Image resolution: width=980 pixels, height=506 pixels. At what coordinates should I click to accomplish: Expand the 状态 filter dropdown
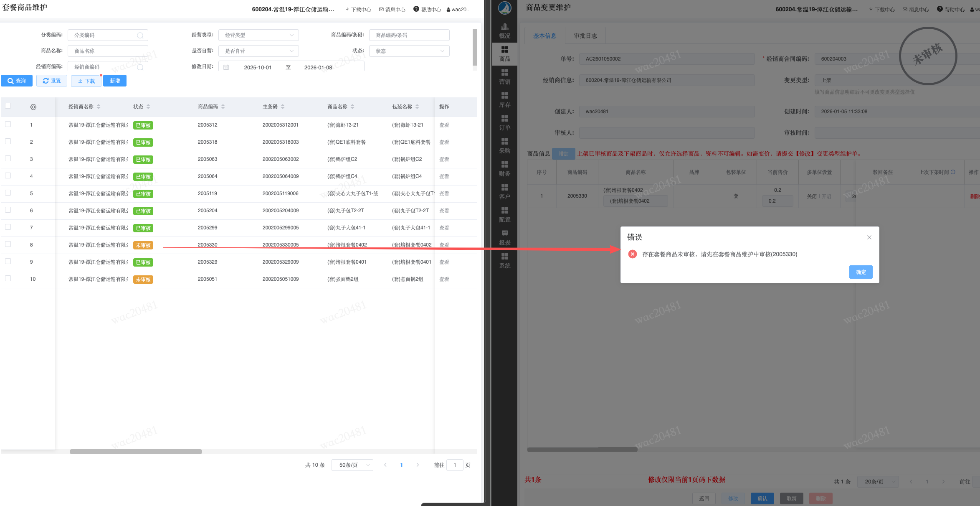[409, 51]
